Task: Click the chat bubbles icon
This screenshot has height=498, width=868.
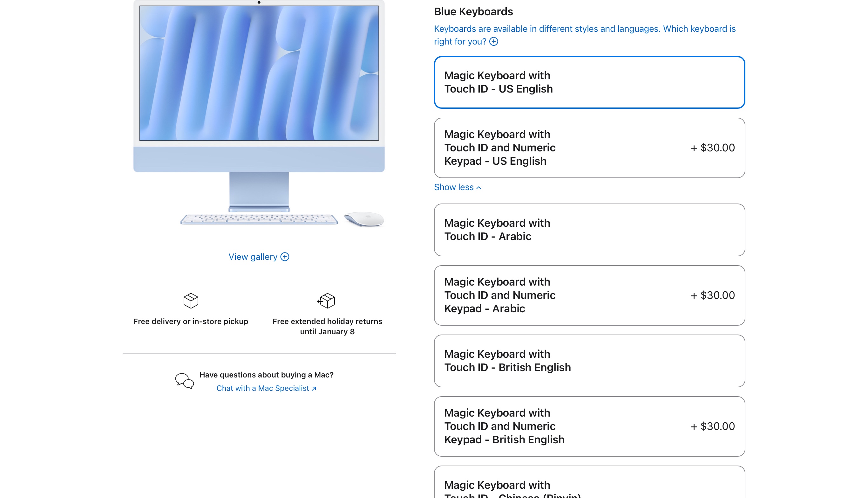Action: (185, 381)
